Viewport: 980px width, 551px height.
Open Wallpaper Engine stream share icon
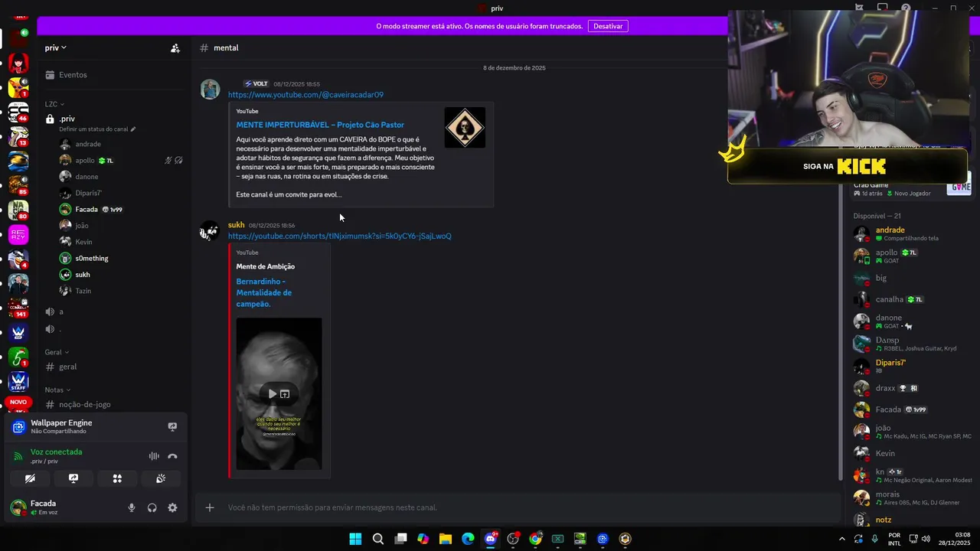point(172,426)
